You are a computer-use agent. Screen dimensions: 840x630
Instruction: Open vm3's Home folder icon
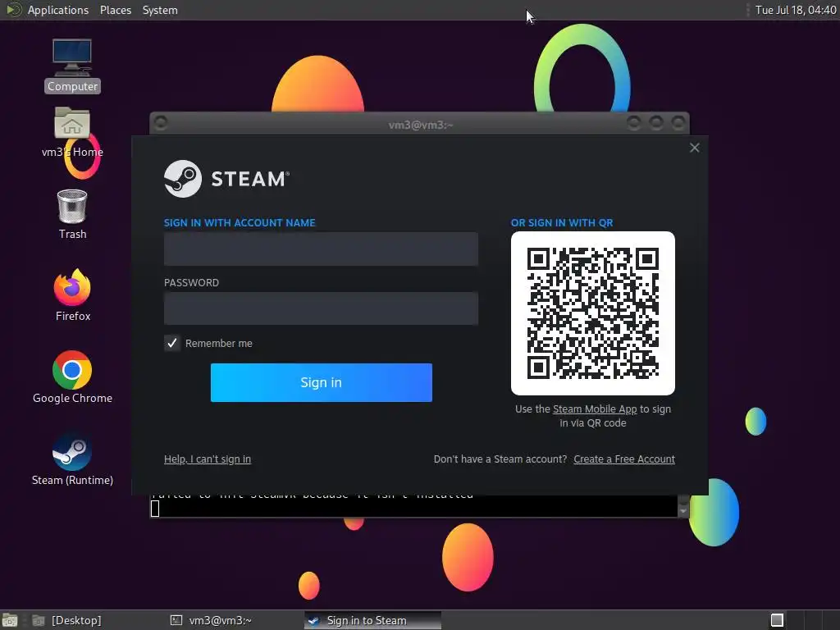point(72,132)
